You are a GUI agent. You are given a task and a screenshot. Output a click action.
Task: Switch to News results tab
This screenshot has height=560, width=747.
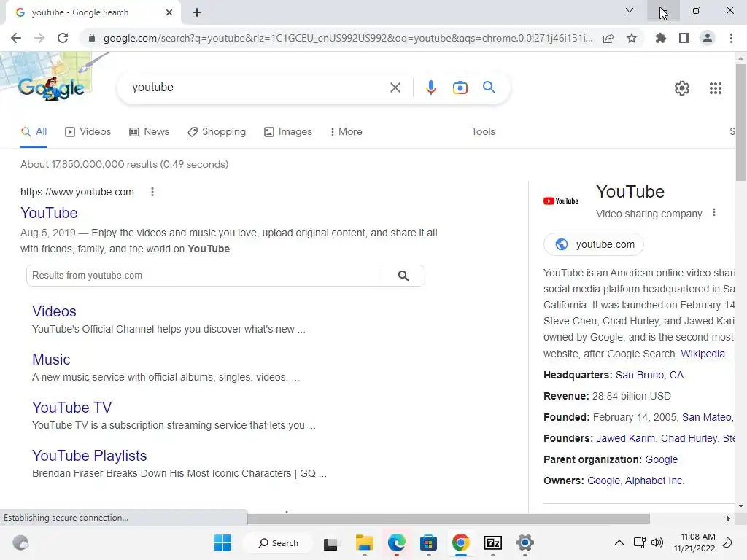pyautogui.click(x=149, y=132)
